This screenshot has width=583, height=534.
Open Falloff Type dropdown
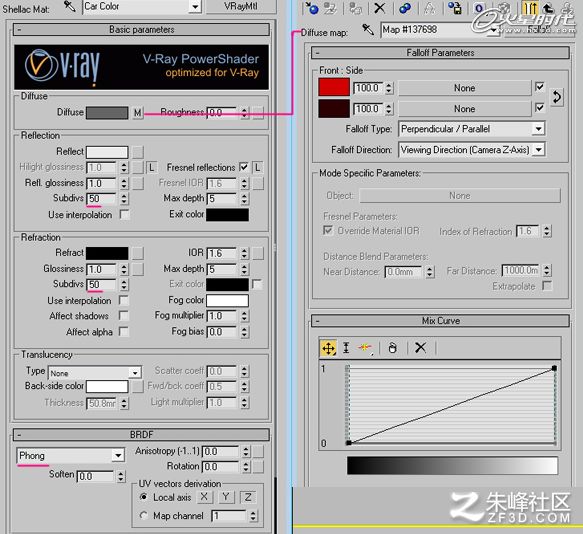tap(538, 129)
